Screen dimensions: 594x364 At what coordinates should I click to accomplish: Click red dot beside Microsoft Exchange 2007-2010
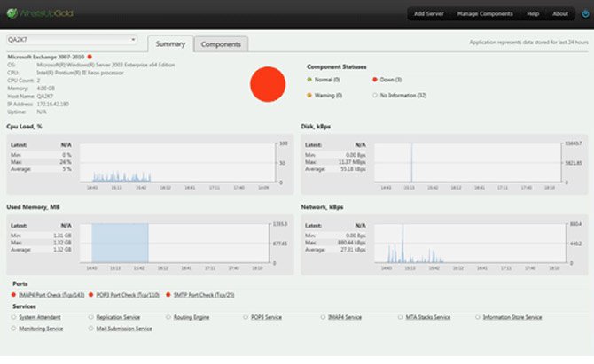pos(90,57)
